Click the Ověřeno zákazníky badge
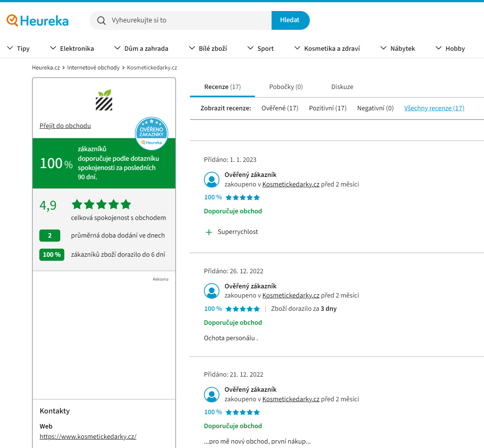This screenshot has height=448, width=484. coord(152,134)
